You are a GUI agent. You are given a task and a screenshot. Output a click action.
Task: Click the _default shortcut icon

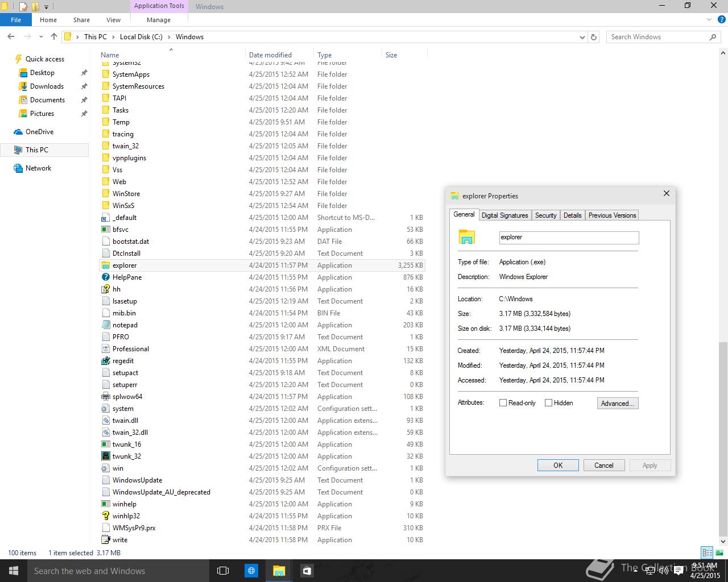pos(105,218)
